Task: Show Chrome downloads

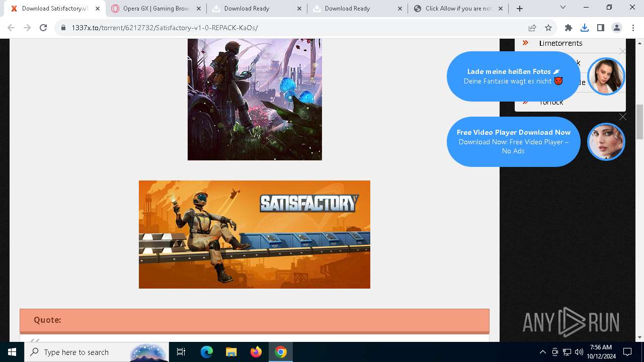Action: 585,28
